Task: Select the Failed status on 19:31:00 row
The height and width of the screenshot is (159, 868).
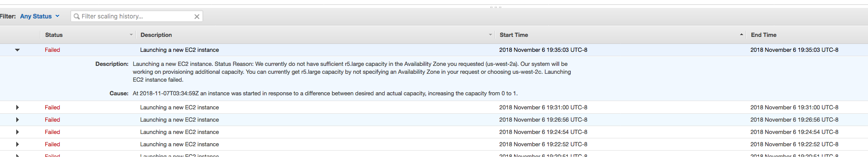Action: pyautogui.click(x=52, y=108)
